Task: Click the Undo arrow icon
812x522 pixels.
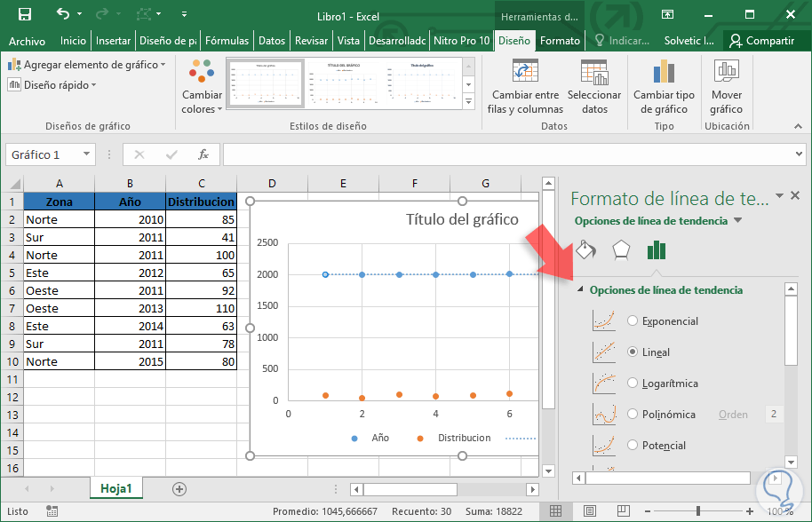Action: (x=63, y=15)
